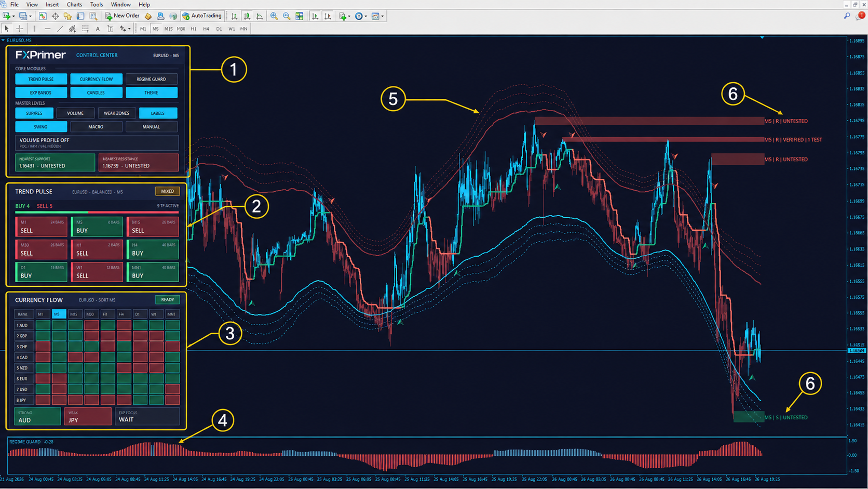Select the arrow cursor tool
The image size is (868, 489).
(x=7, y=29)
